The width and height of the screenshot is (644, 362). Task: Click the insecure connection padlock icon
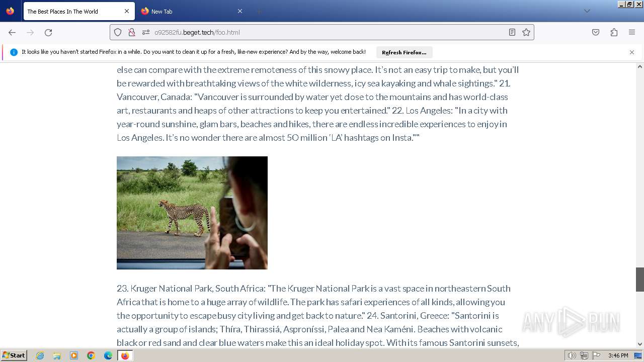coord(132,32)
